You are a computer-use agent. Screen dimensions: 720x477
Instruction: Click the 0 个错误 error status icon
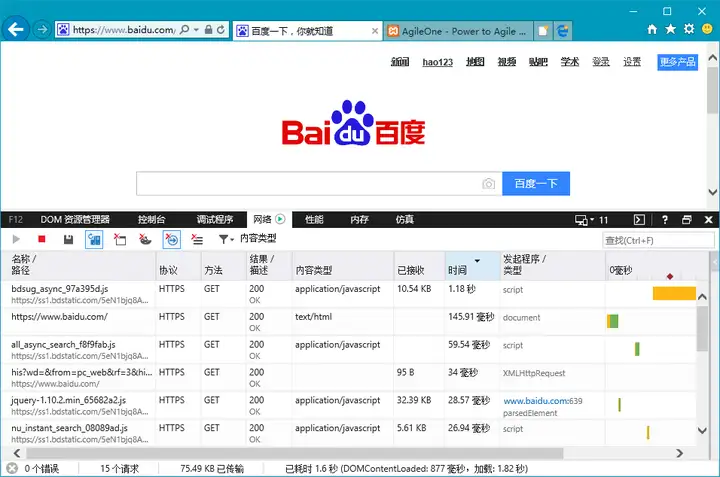click(12, 468)
